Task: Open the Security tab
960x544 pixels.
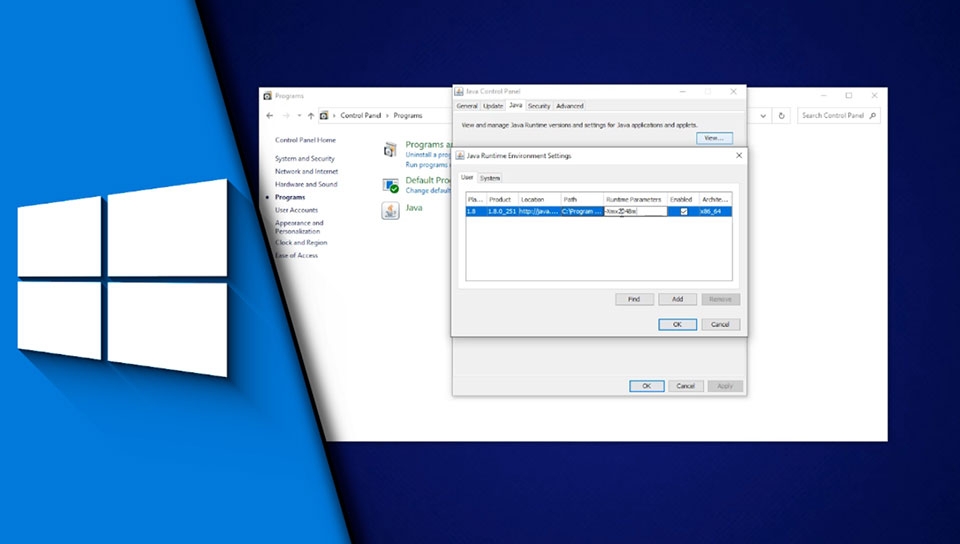Action: click(x=539, y=106)
